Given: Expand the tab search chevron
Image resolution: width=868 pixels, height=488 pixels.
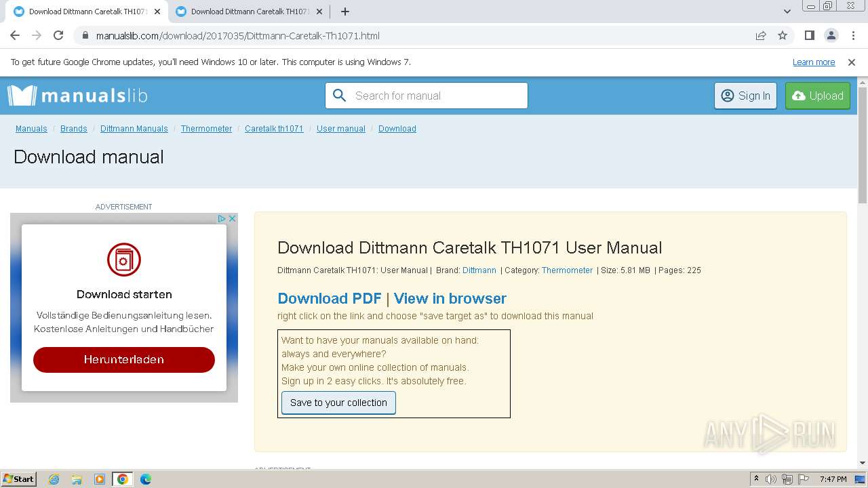Looking at the screenshot, I should [x=787, y=12].
